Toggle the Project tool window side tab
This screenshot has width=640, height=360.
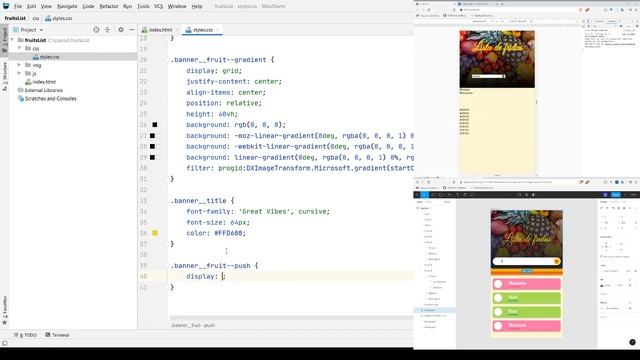click(x=4, y=39)
